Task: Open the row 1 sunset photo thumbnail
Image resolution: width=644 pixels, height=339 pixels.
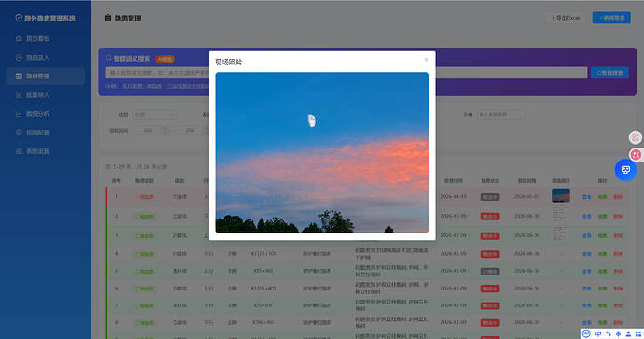Action: (x=561, y=195)
